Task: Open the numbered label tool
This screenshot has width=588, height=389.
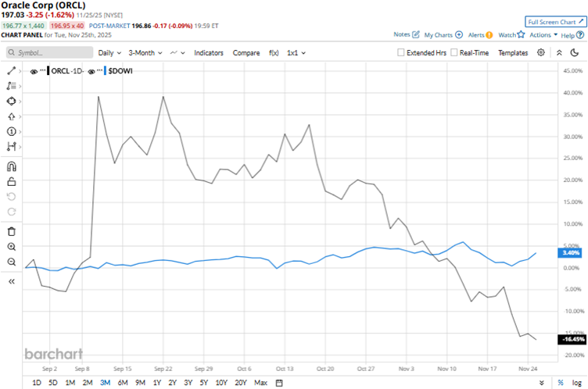Action: pos(11,131)
